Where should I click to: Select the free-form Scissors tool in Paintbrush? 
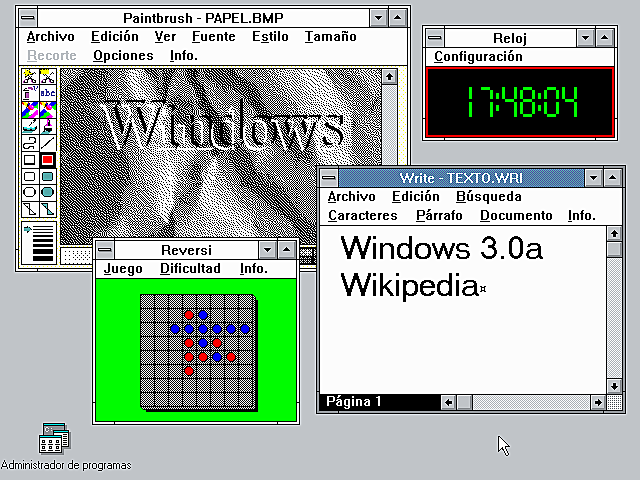tap(30, 76)
